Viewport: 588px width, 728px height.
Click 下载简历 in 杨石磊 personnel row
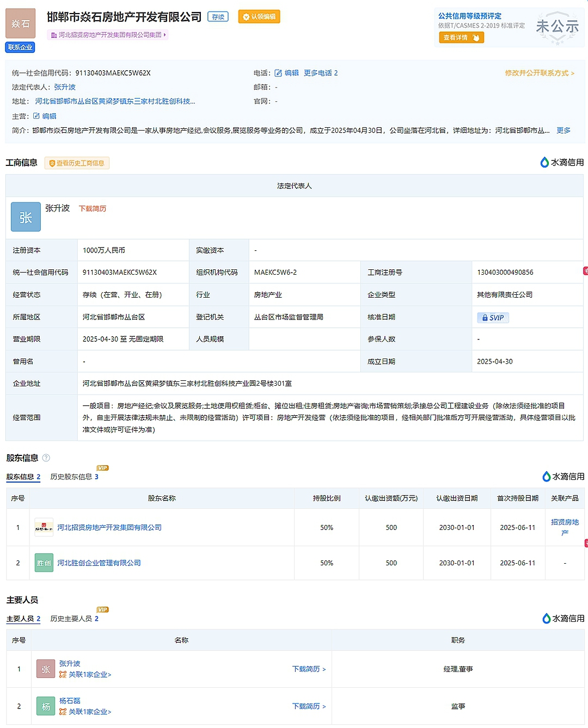(x=309, y=706)
